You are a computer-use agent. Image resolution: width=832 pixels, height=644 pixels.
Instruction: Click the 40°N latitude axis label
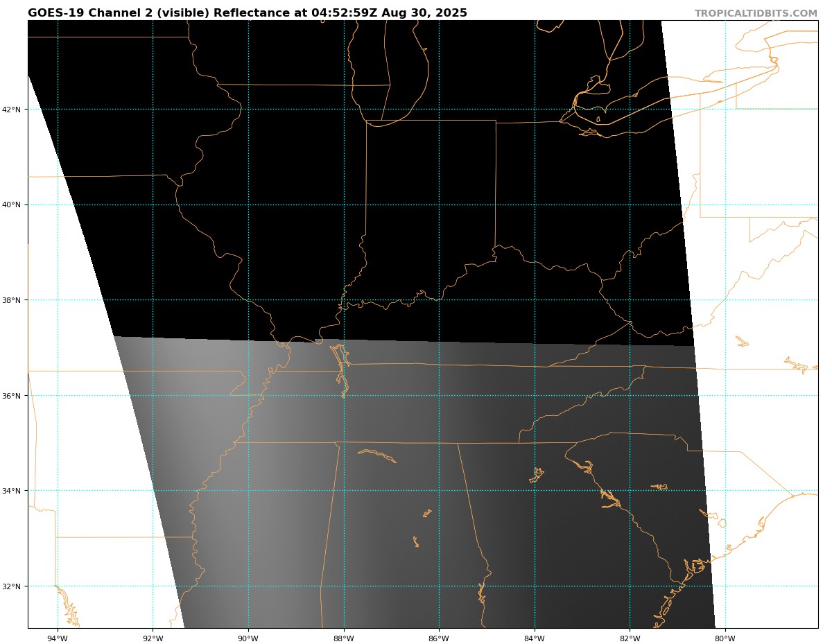(11, 205)
